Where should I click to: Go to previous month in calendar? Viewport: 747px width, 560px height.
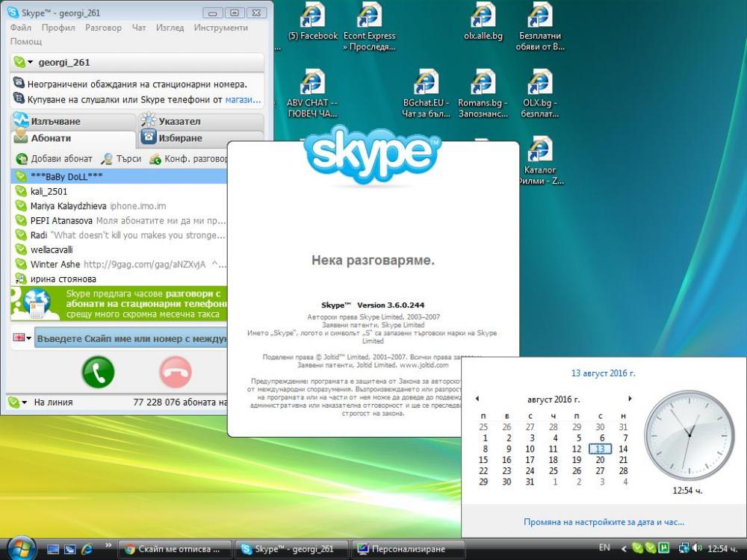pos(477,399)
